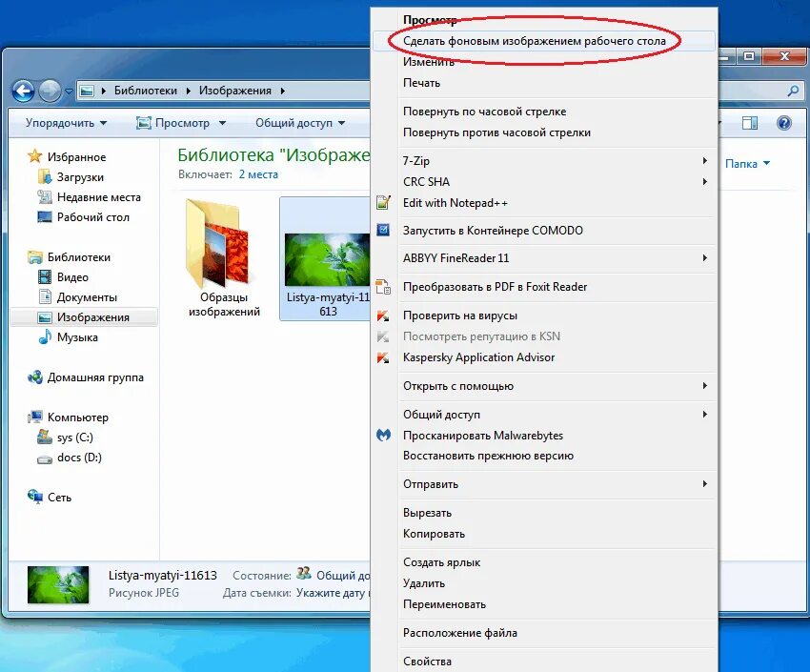Choose Сделать фоновым изображением рабочего стола
Viewport: 810px width, 672px height.
pyautogui.click(x=544, y=41)
